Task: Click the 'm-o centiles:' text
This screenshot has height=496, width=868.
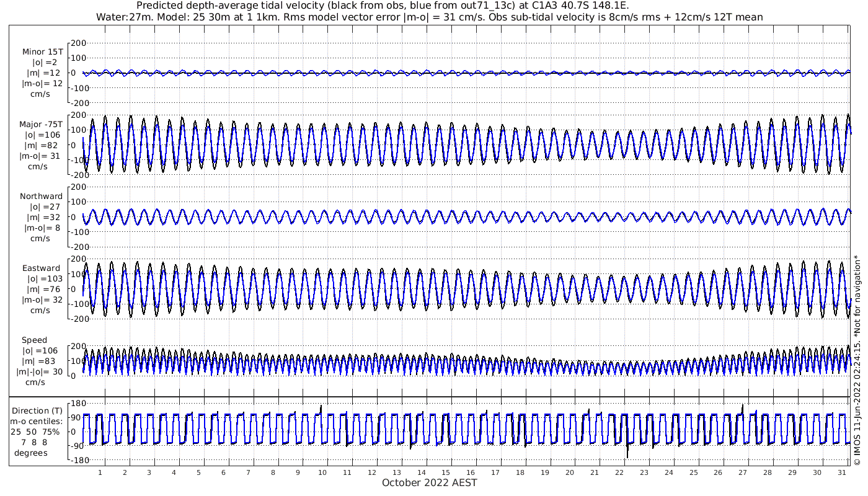Action: tap(37, 421)
